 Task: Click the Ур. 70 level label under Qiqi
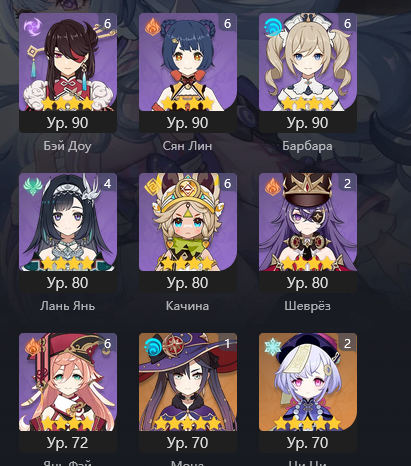click(307, 443)
